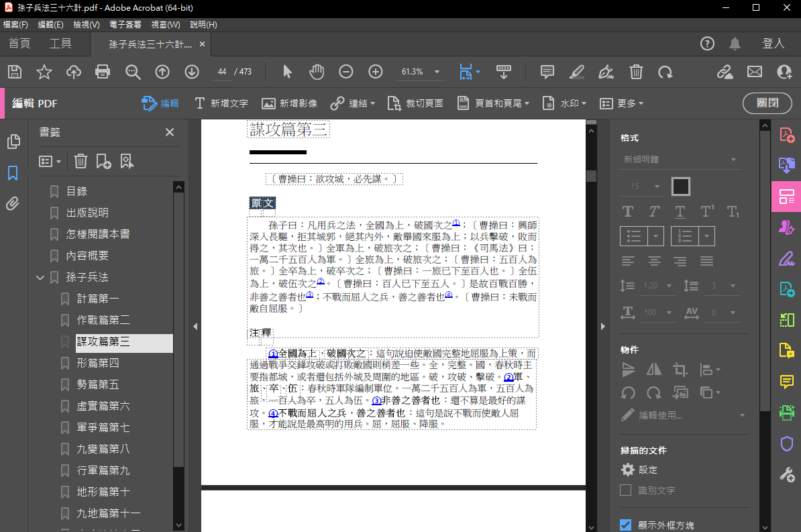Click the text color swatch

point(681,187)
